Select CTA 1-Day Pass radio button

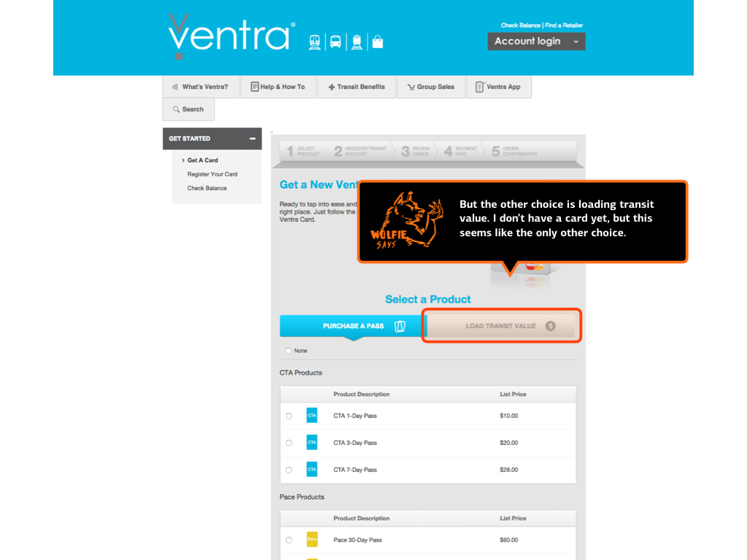(289, 416)
